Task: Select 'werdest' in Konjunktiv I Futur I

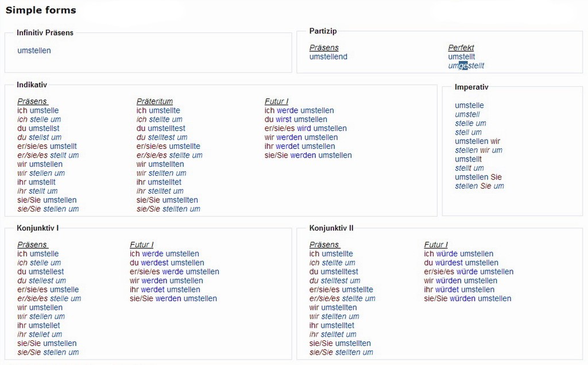Action: click(x=154, y=263)
